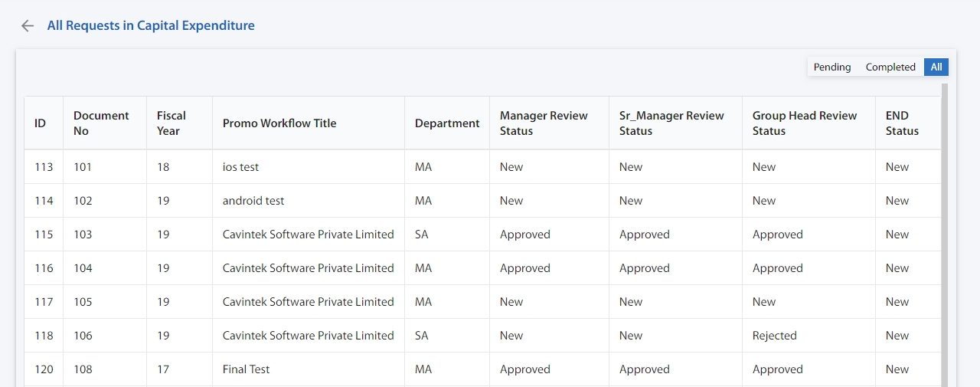980x387 pixels.
Task: Sort by the ID column header
Action: pyautogui.click(x=41, y=123)
